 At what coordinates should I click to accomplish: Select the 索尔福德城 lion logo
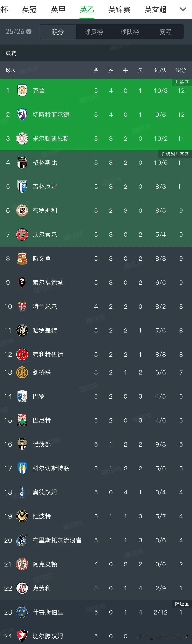click(22, 283)
